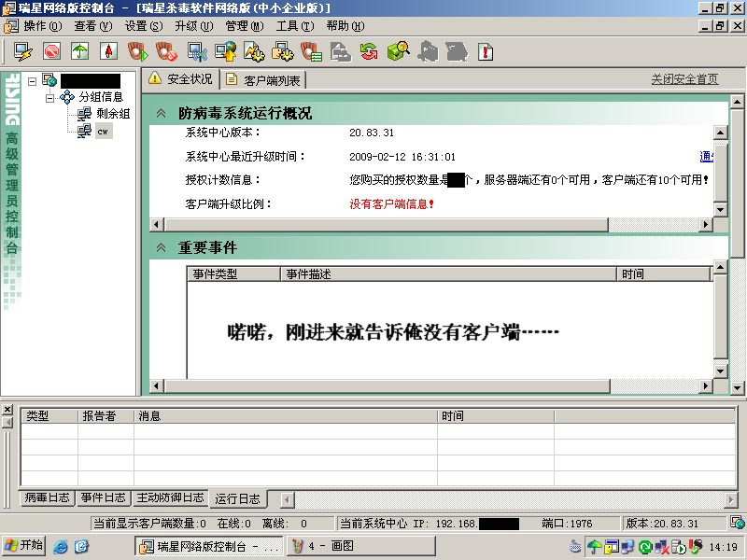Click the overview section's horizontal scrollbar right arrow
This screenshot has height=560, width=747.
coord(706,224)
